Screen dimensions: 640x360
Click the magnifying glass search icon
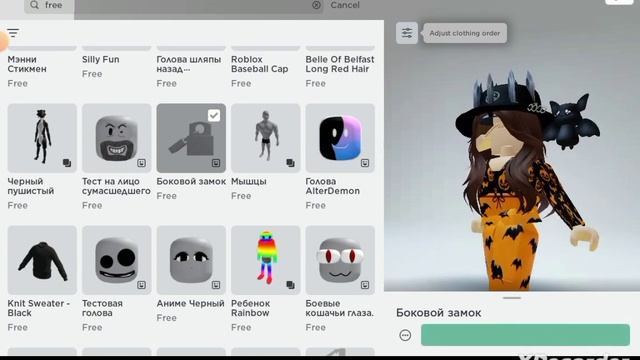coord(35,5)
